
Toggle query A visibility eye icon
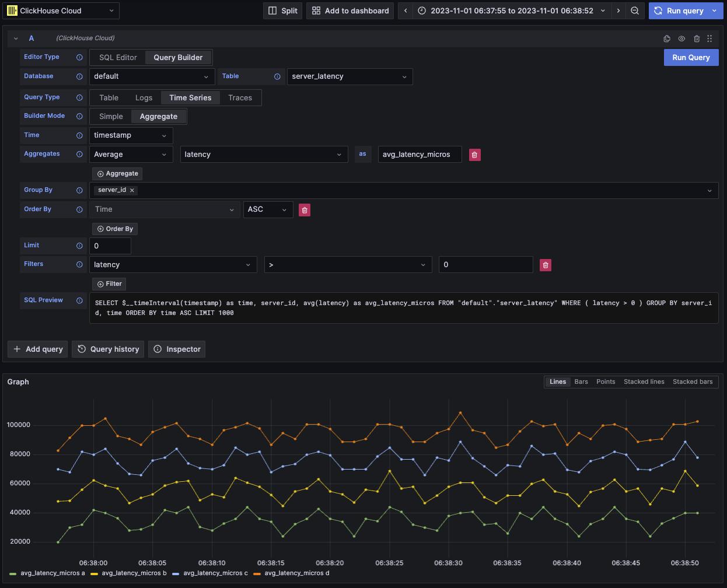tap(681, 38)
